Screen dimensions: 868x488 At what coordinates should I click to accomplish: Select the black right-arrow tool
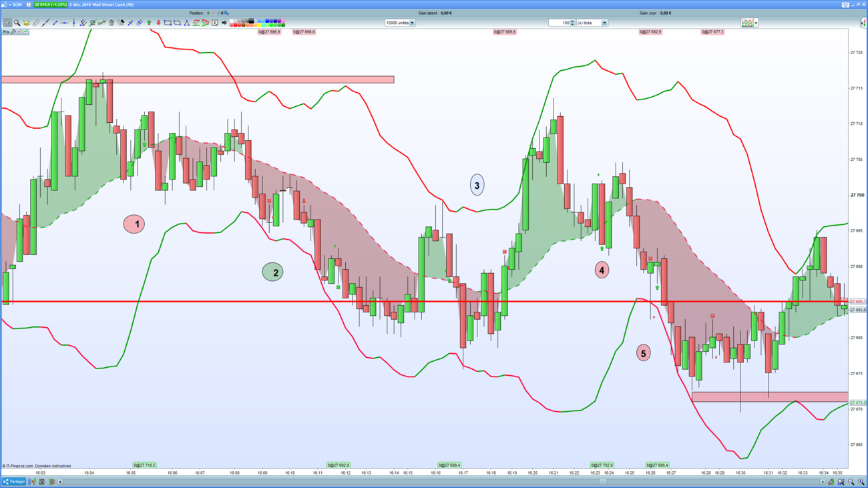coord(224,23)
